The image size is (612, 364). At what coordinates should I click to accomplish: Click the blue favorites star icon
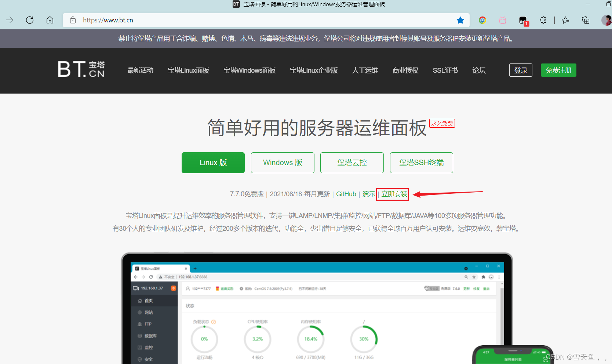460,20
